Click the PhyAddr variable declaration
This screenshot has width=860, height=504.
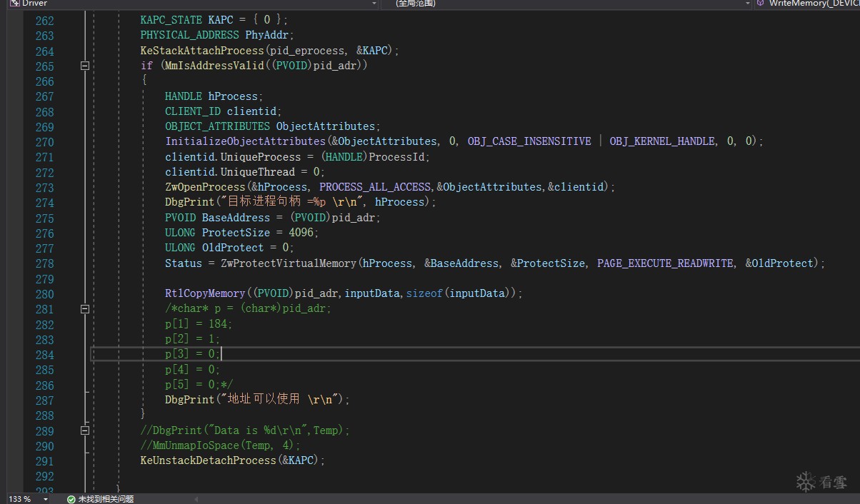(x=266, y=35)
